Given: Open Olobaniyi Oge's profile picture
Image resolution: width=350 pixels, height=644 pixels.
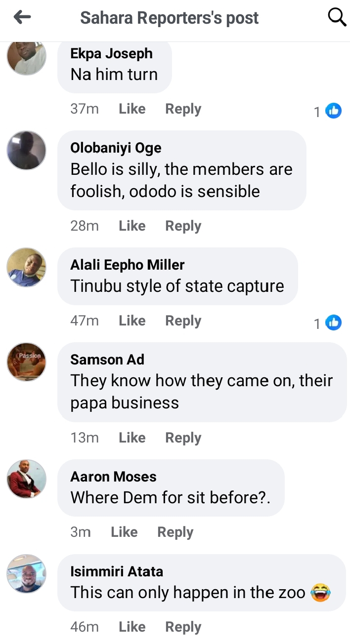Looking at the screenshot, I should tap(26, 150).
